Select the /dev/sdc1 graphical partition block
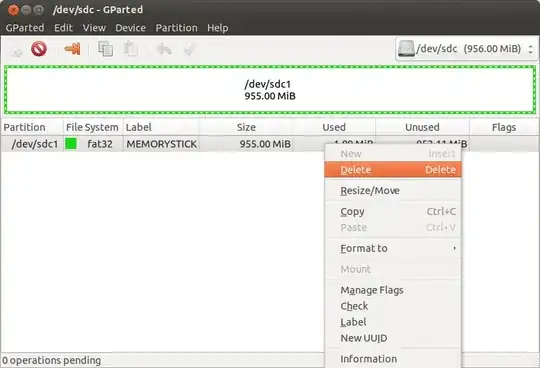 270,90
